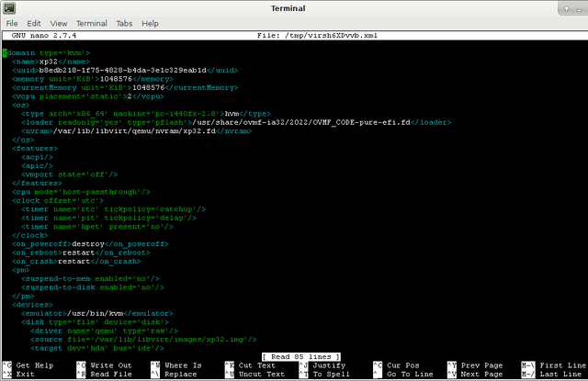
Task: Click the <apic/> line
Action: (x=37, y=166)
